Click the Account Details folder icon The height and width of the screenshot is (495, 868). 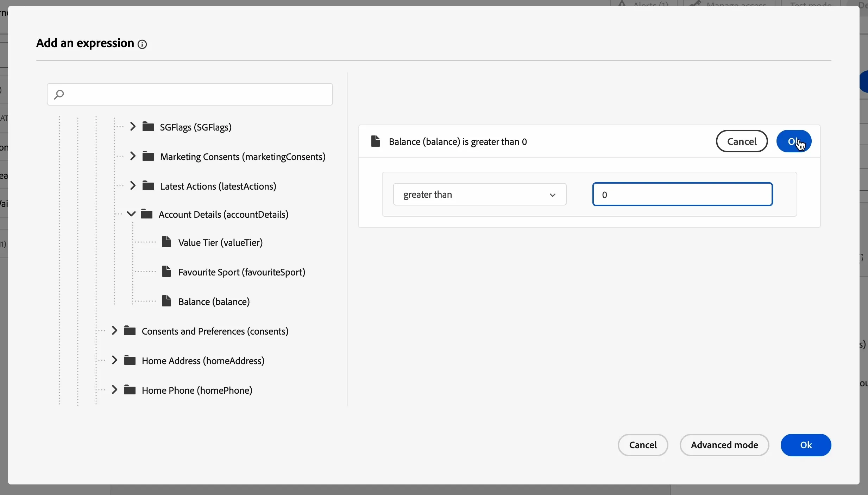coord(147,214)
